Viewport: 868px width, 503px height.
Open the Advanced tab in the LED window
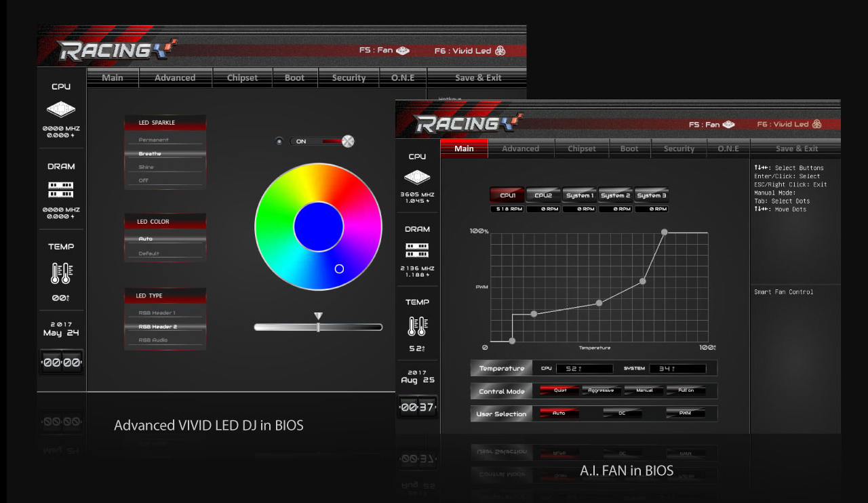pos(175,78)
